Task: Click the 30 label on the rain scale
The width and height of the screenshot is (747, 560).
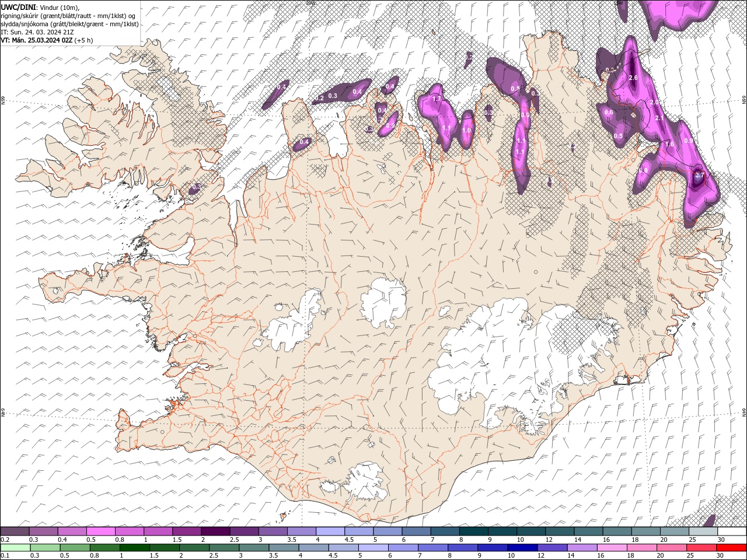Action: (x=720, y=556)
